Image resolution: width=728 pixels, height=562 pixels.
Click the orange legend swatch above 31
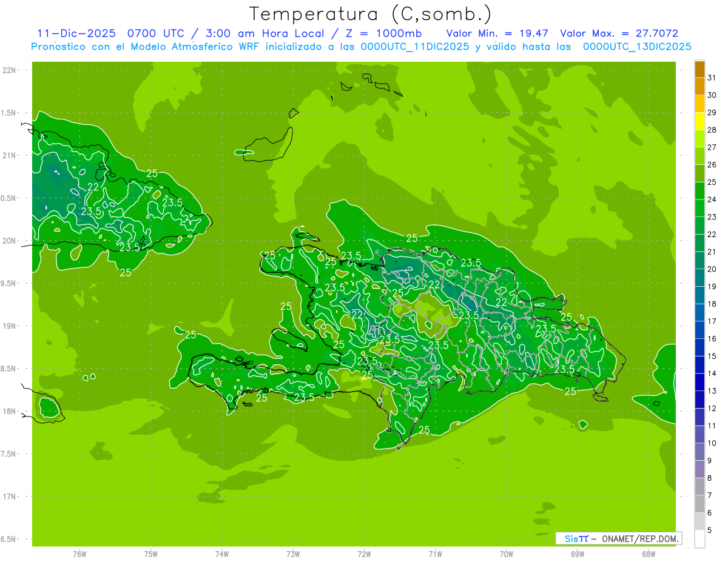699,69
